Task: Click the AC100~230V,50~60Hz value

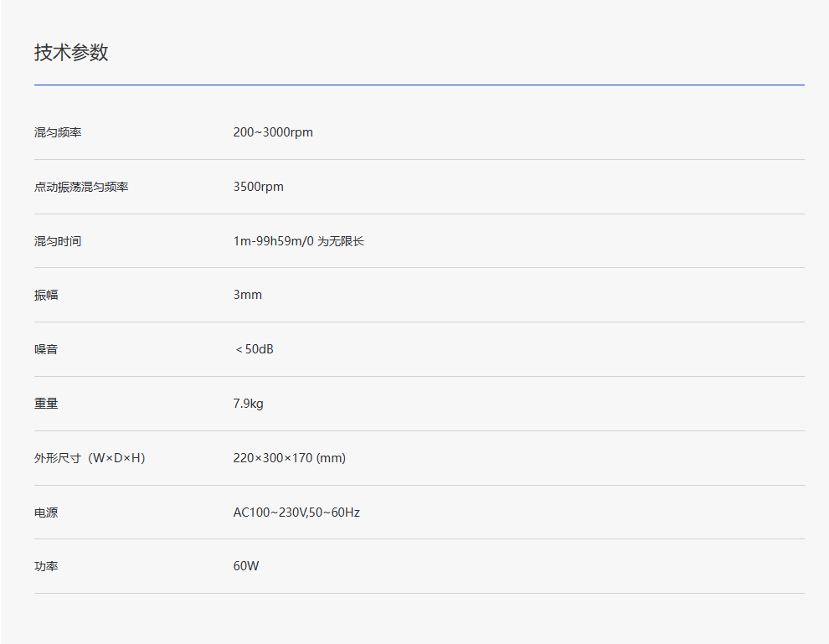Action: (296, 513)
